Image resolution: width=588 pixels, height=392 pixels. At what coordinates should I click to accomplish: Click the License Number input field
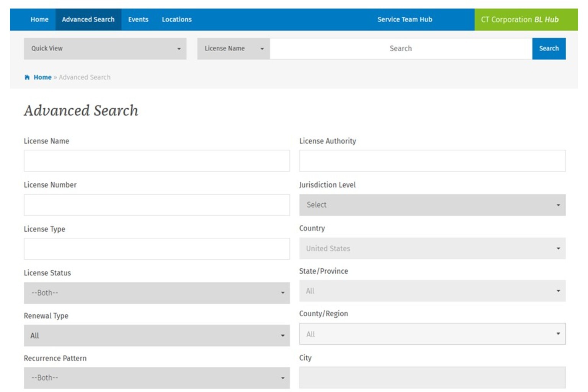click(157, 205)
